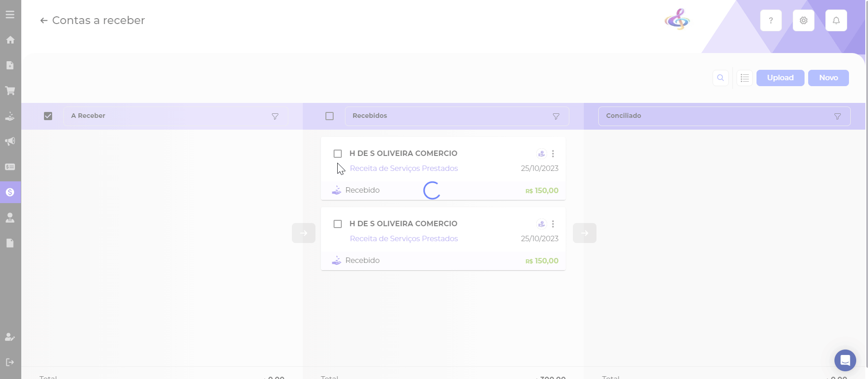
Task: Select the first H DE S OLIVEIRA COMERCIO card checkbox
Action: coord(338,154)
